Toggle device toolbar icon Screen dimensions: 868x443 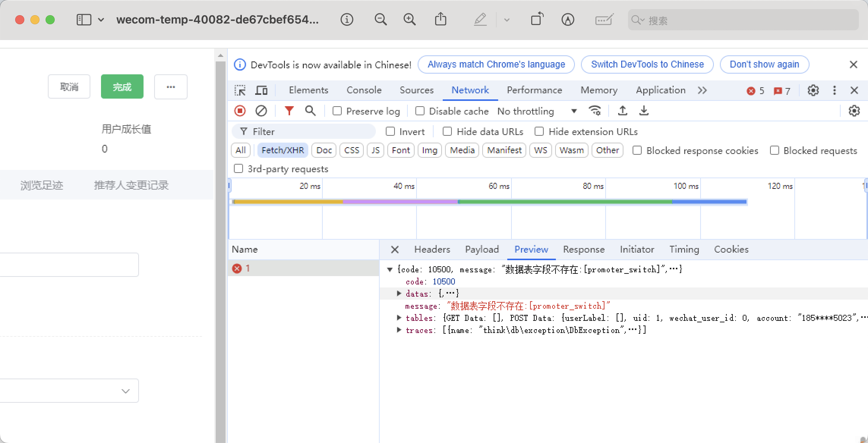point(261,91)
